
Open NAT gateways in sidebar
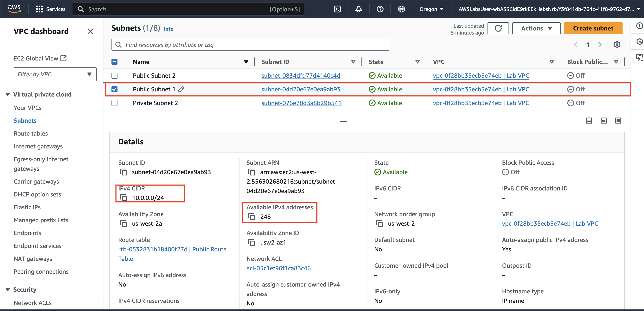[x=33, y=259]
